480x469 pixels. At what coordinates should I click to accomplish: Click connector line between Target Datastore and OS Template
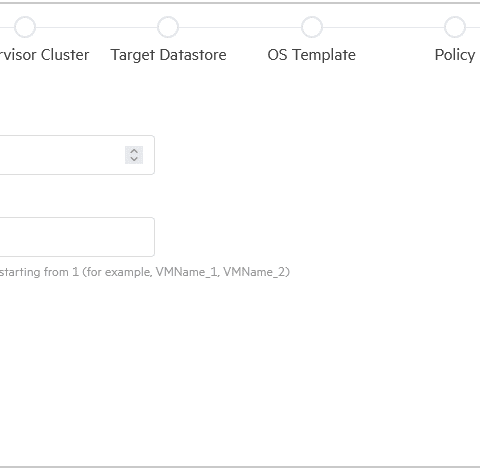pyautogui.click(x=240, y=27)
